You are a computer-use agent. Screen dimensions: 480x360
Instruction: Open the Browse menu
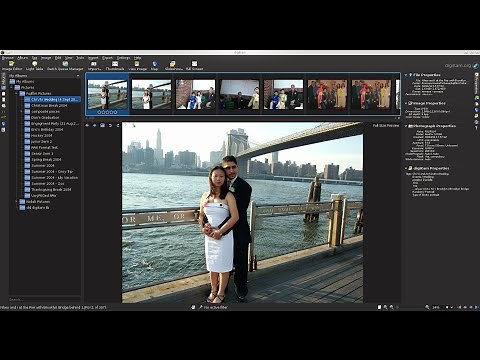pyautogui.click(x=8, y=58)
